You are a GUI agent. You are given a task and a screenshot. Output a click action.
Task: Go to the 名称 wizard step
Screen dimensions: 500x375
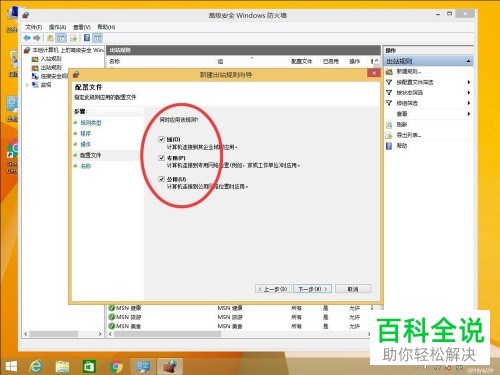tap(85, 166)
